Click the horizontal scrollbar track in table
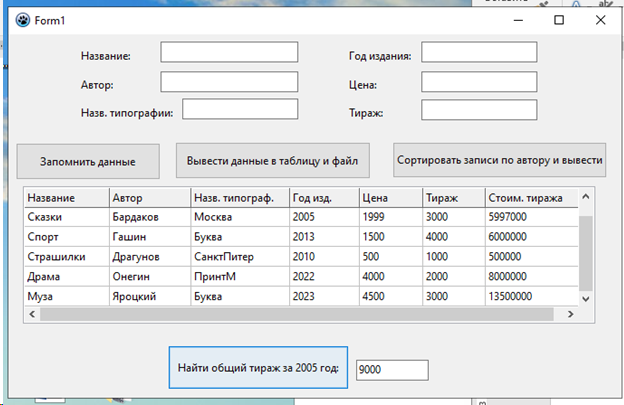Screen dimensions: 624x405 click(300, 315)
